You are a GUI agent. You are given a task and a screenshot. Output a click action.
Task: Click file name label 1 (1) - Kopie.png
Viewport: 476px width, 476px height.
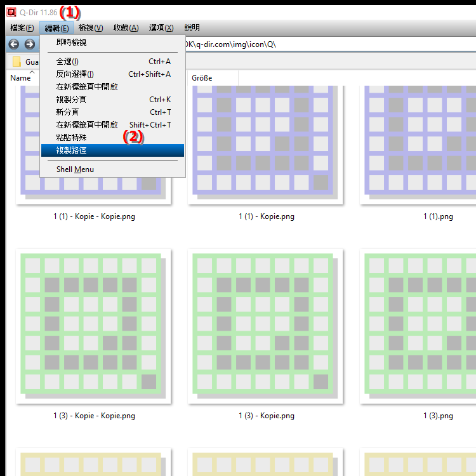point(266,216)
